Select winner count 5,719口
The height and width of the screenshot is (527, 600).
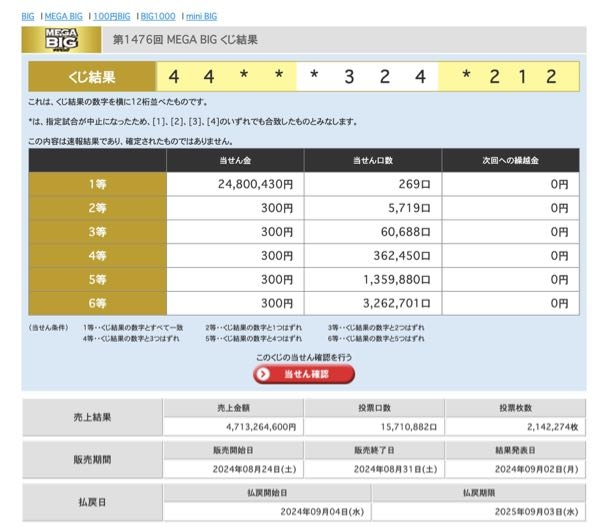(409, 208)
